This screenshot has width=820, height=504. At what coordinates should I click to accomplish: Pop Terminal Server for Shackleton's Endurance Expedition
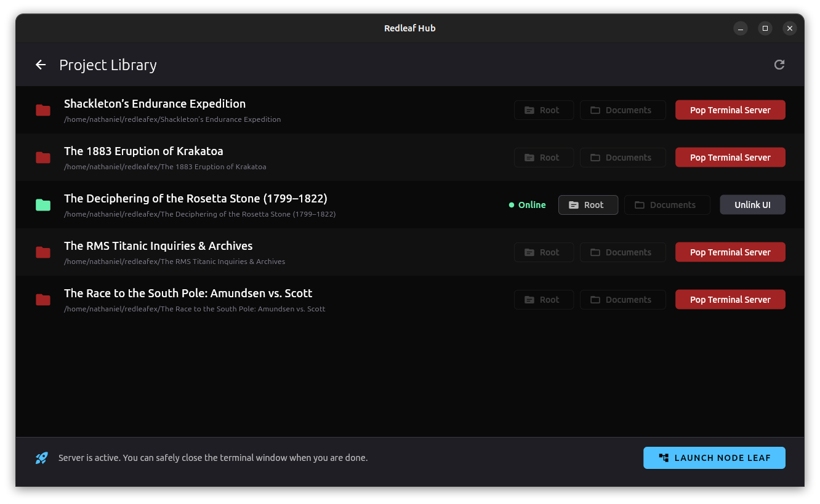(730, 110)
